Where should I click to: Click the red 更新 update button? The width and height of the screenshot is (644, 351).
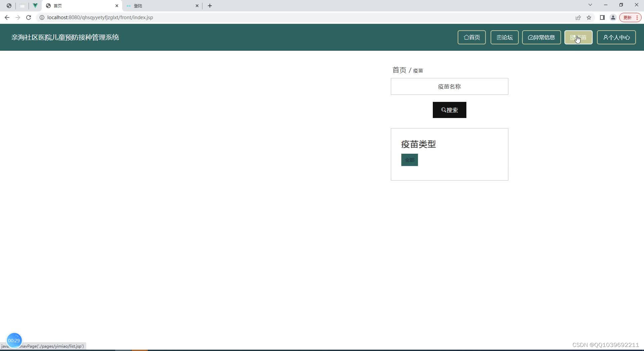[x=630, y=17]
